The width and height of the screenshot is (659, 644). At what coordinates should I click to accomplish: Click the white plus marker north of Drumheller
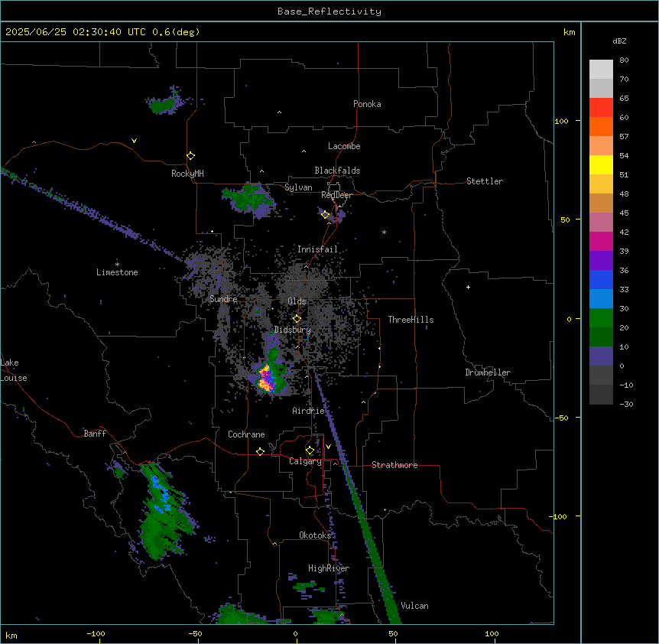coord(468,287)
